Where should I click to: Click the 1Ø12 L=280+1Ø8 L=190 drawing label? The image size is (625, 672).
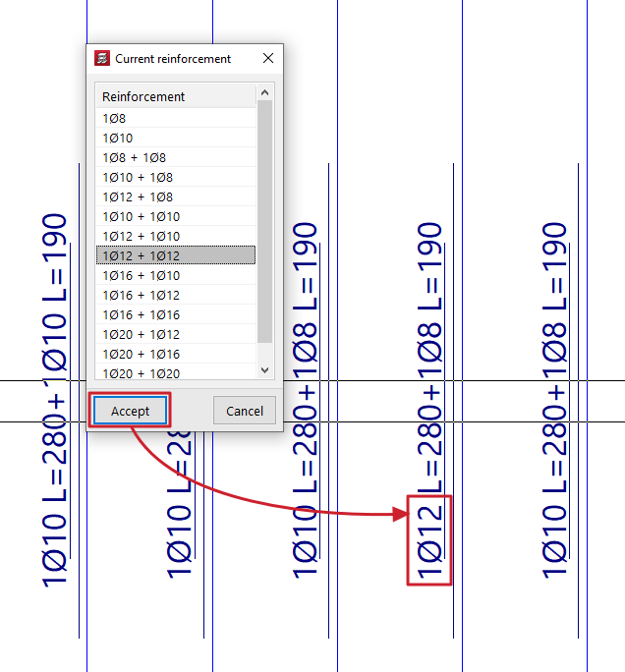point(429,400)
